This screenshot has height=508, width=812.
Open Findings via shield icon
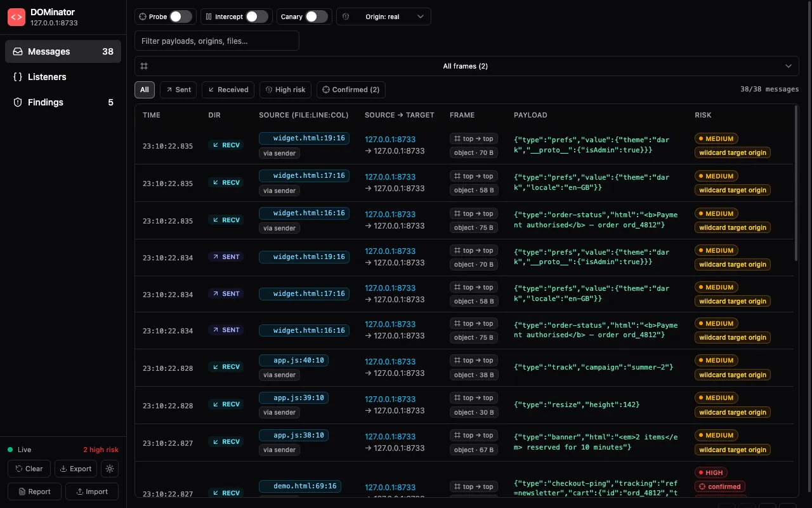18,102
